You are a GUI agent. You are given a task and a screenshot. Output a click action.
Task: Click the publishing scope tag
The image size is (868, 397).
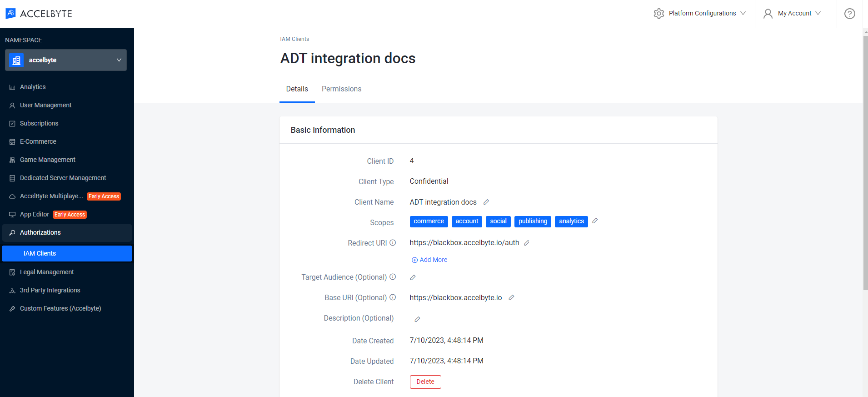tap(533, 221)
